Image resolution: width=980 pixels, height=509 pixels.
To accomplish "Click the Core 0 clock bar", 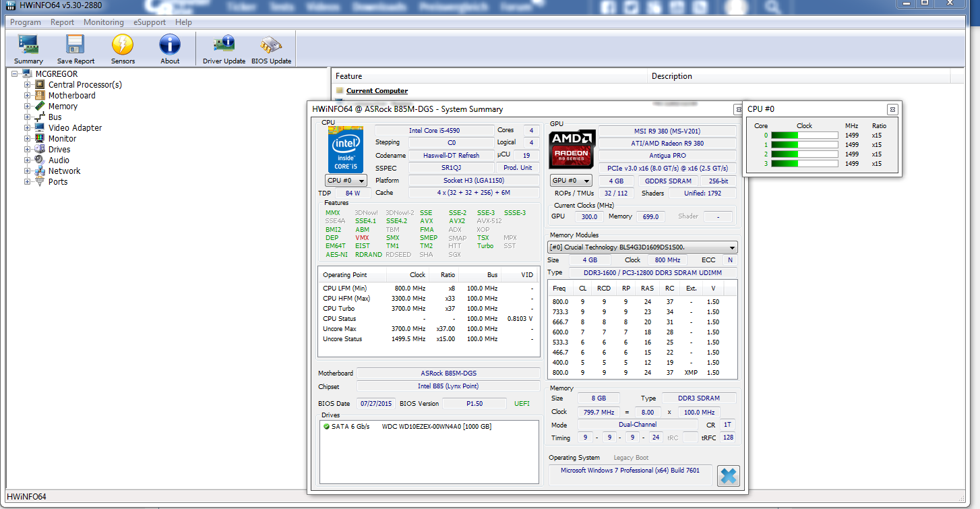I will (804, 136).
